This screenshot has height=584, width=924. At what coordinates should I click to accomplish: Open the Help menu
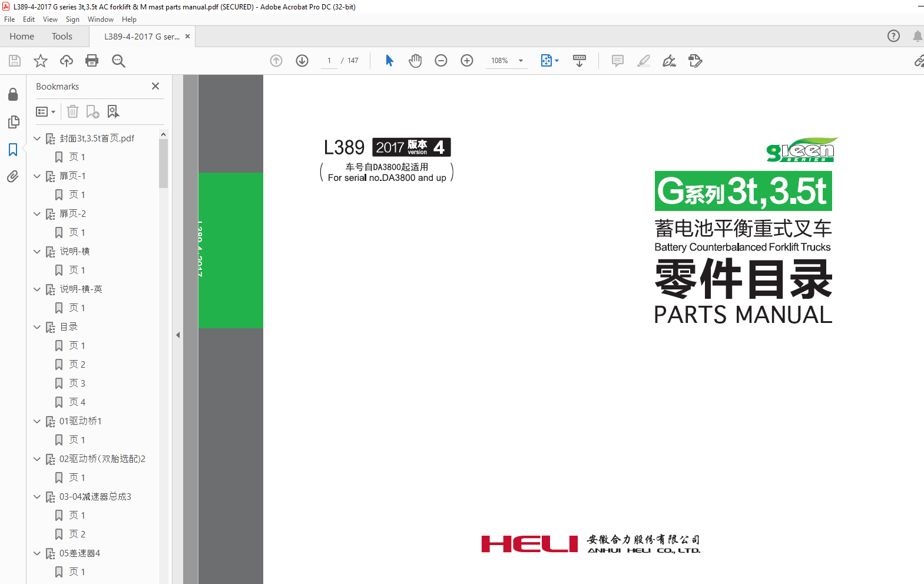[129, 19]
